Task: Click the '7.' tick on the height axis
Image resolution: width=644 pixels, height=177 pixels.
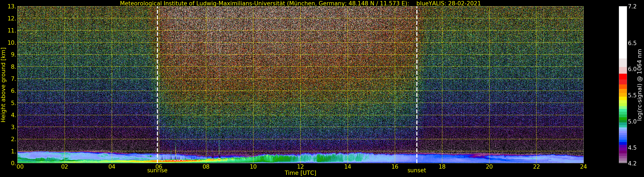Action: 14,79
